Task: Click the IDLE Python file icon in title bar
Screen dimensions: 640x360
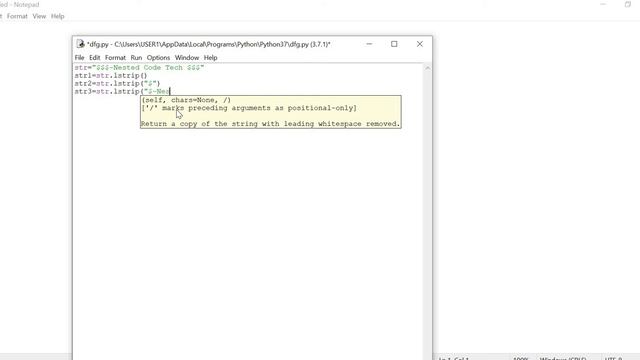Action: click(x=80, y=44)
